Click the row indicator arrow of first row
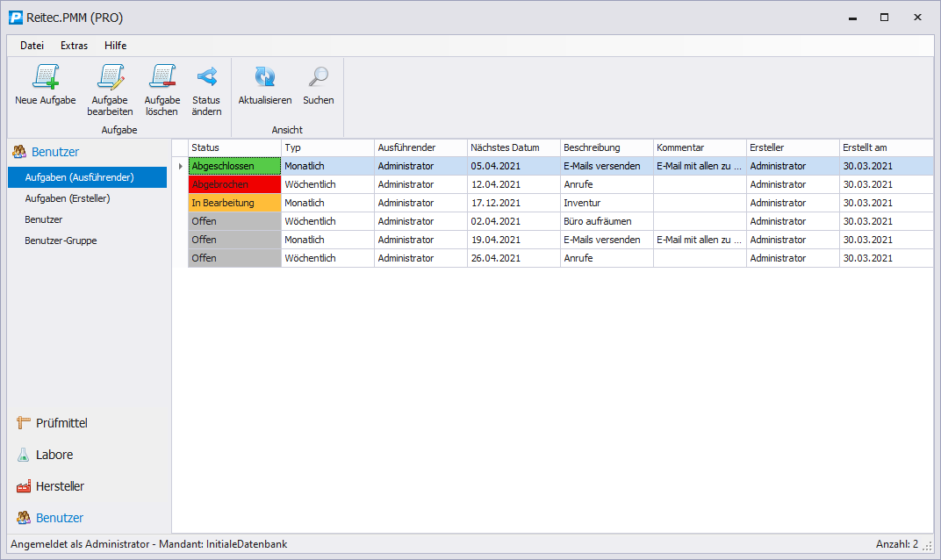Viewport: 941px width, 560px height. pyautogui.click(x=180, y=166)
